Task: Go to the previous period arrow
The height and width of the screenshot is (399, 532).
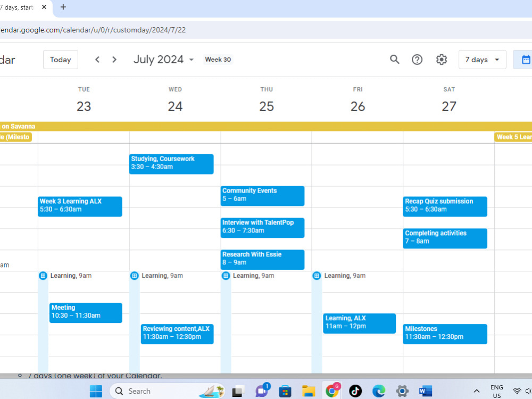Action: click(x=97, y=60)
